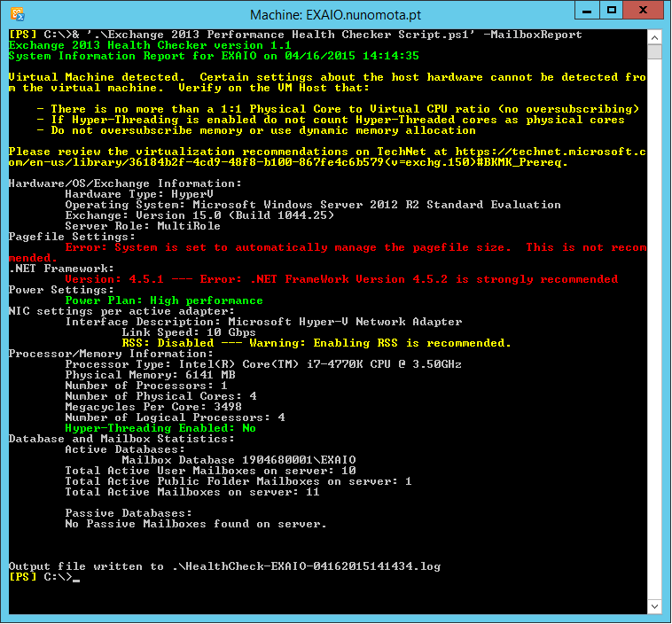Click 'Processor/Memory Information:' heading
Image resolution: width=672 pixels, height=624 pixels.
[111, 354]
